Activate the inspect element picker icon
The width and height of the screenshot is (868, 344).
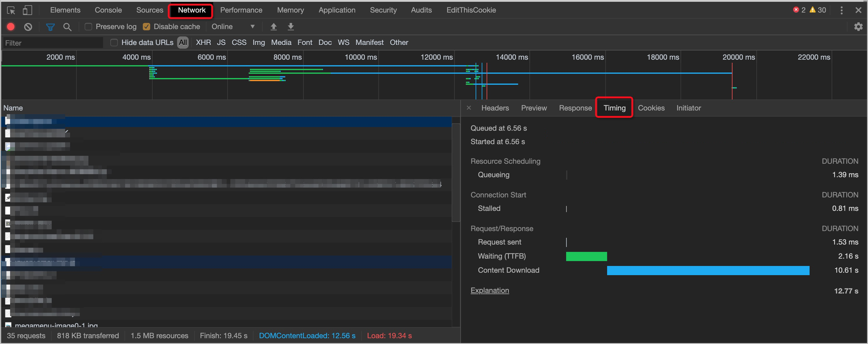pyautogui.click(x=11, y=10)
